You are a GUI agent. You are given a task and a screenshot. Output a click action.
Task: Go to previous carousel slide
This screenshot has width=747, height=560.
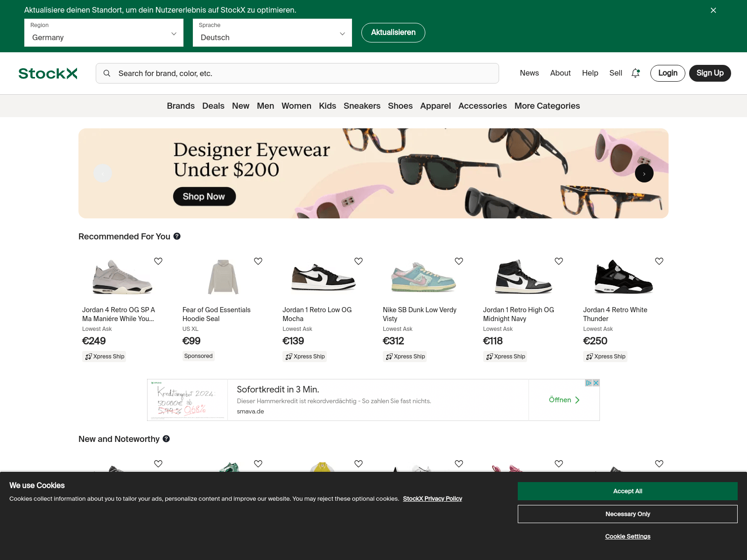[103, 174]
